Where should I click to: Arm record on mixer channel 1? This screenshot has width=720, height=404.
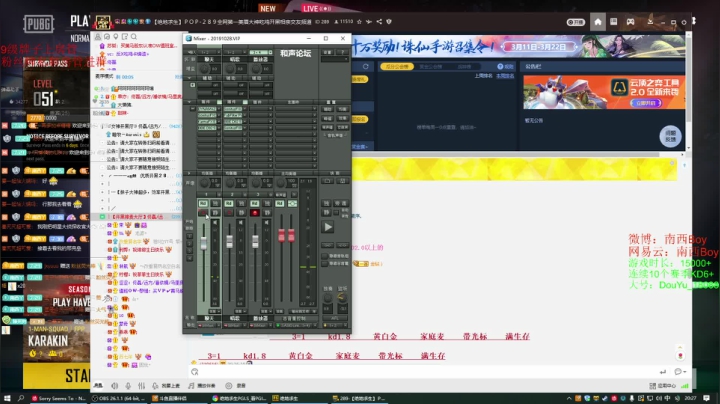[203, 213]
